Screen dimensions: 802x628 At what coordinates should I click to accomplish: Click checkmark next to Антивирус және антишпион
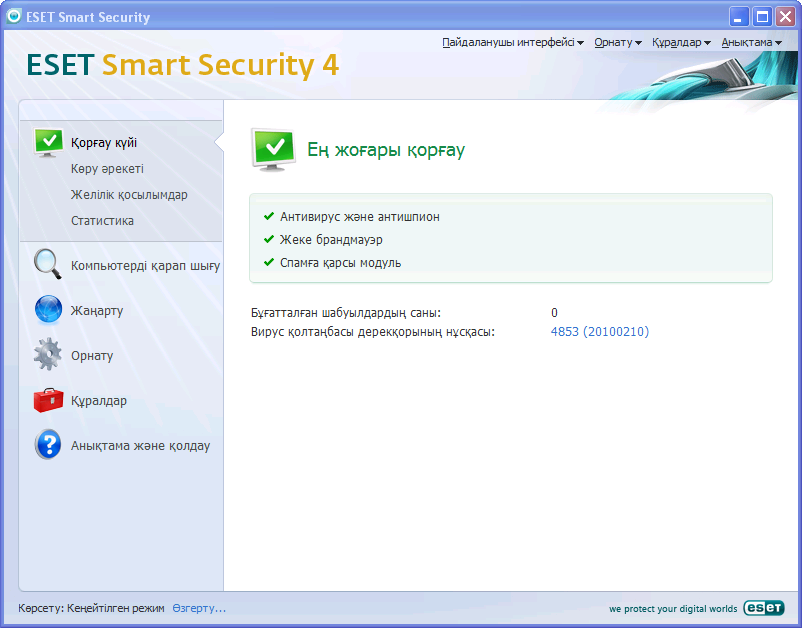pyautogui.click(x=269, y=216)
